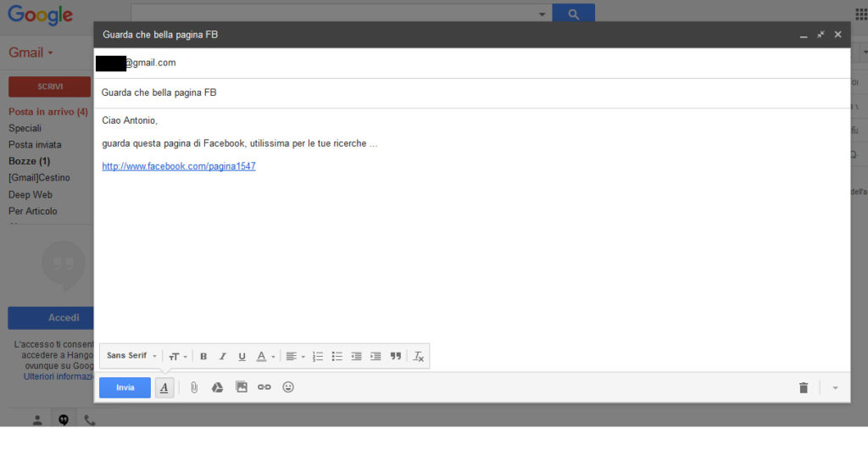Open the facebook.com/pagina1547 link
This screenshot has width=868, height=456.
click(x=179, y=166)
